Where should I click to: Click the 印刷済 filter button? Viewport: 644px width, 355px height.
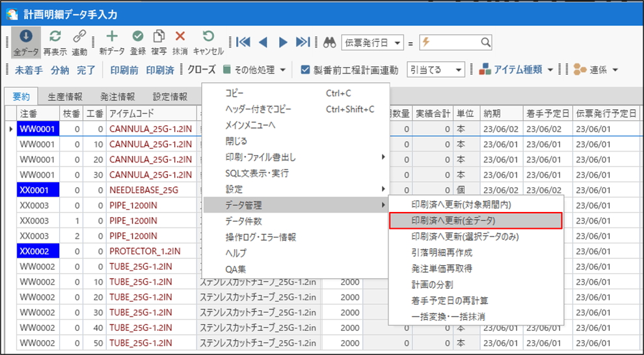point(160,70)
